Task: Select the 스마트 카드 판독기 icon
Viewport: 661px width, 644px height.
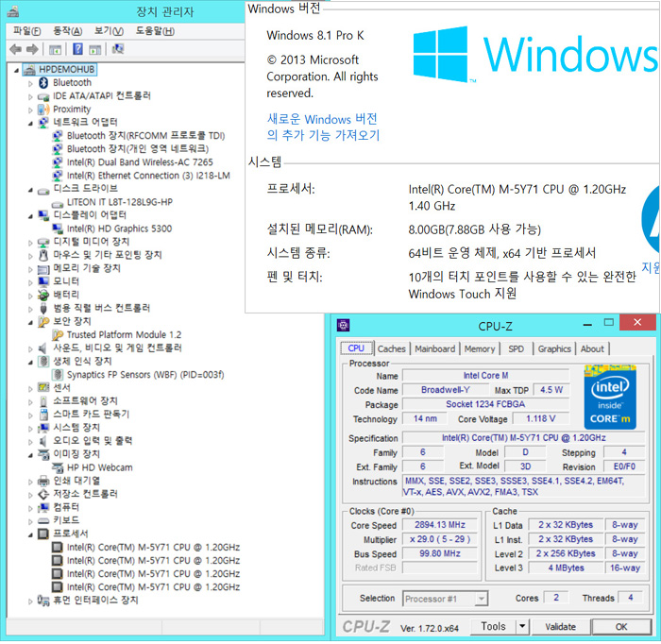Action: [43, 415]
